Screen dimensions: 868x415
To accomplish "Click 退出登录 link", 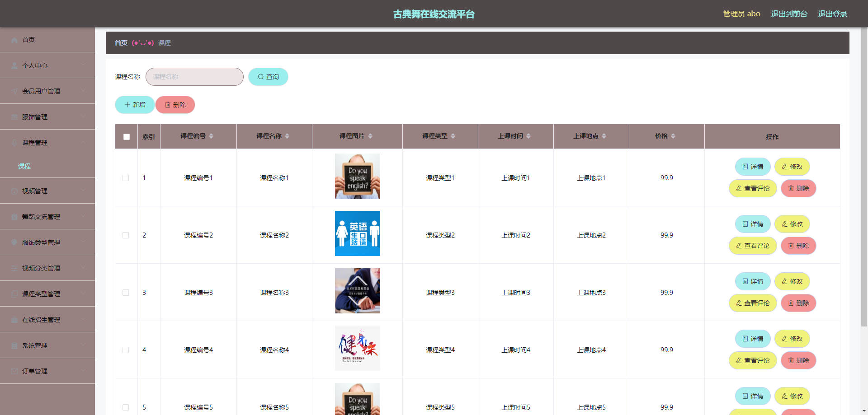I will (832, 14).
